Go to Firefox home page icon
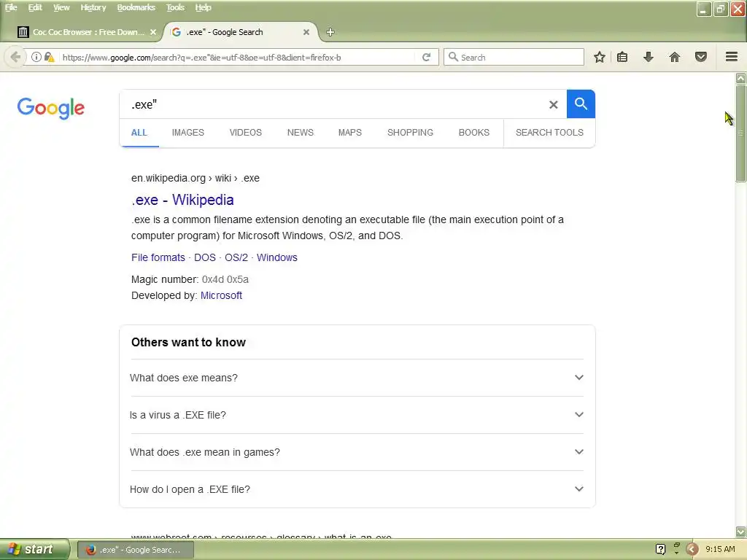 (675, 57)
